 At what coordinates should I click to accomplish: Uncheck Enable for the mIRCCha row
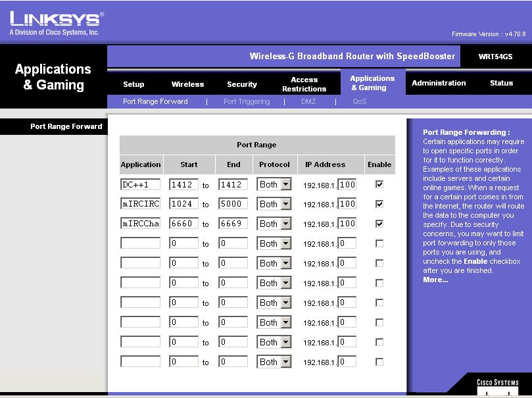point(379,224)
